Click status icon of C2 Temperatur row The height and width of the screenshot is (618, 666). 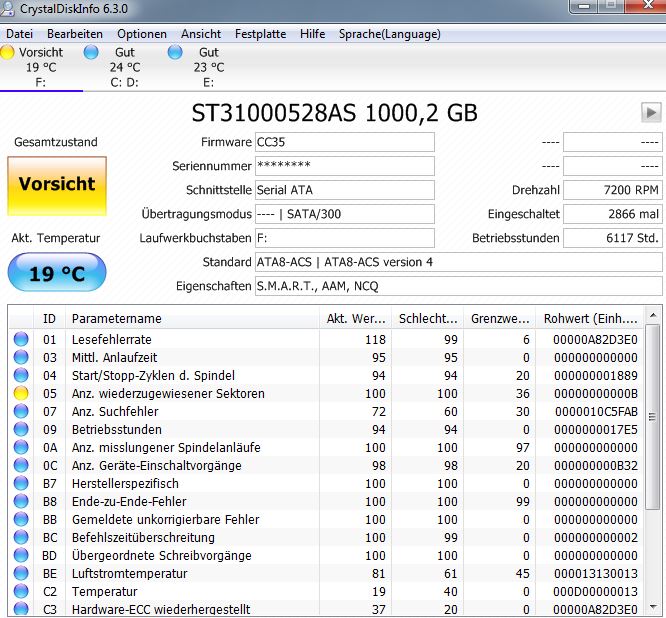click(21, 591)
